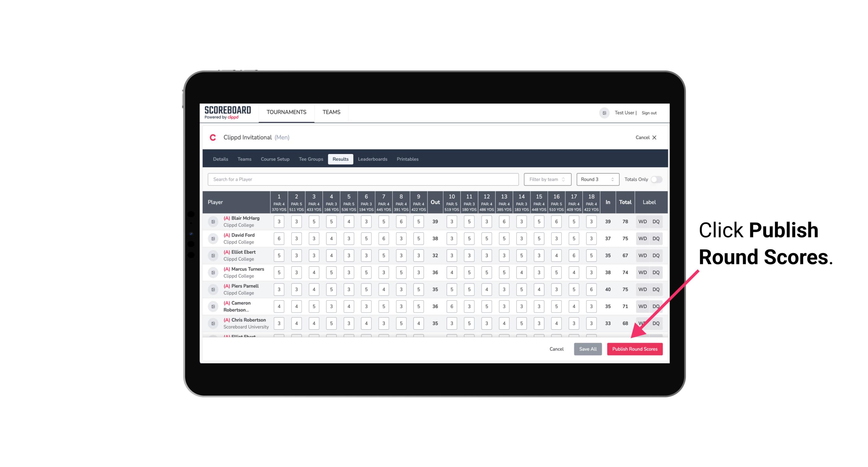868x467 pixels.
Task: Click the DQ icon for Marcus Turners
Action: coord(656,272)
